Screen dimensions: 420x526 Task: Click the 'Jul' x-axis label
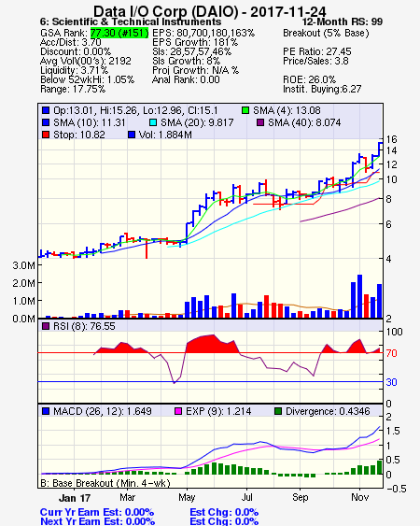coord(246,497)
